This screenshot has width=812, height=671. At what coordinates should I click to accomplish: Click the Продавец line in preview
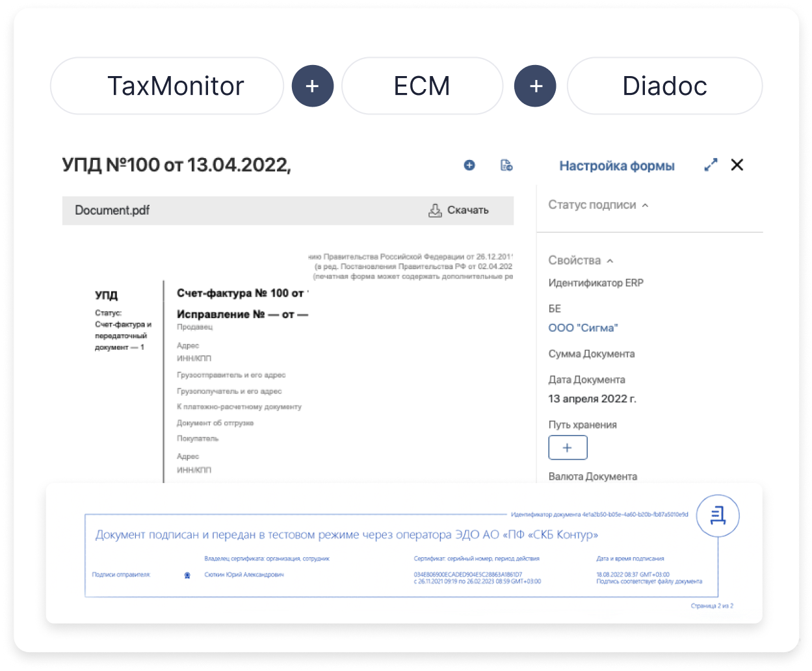(195, 327)
